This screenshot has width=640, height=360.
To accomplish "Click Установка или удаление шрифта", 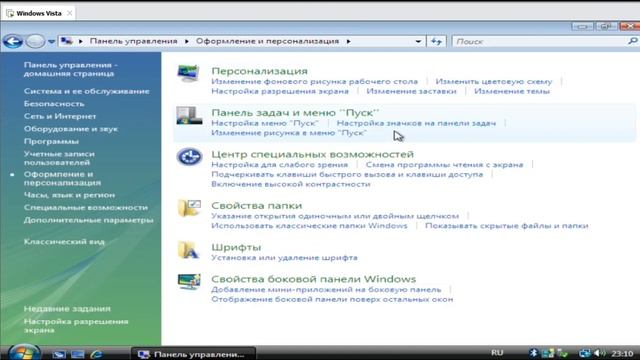I will [284, 258].
